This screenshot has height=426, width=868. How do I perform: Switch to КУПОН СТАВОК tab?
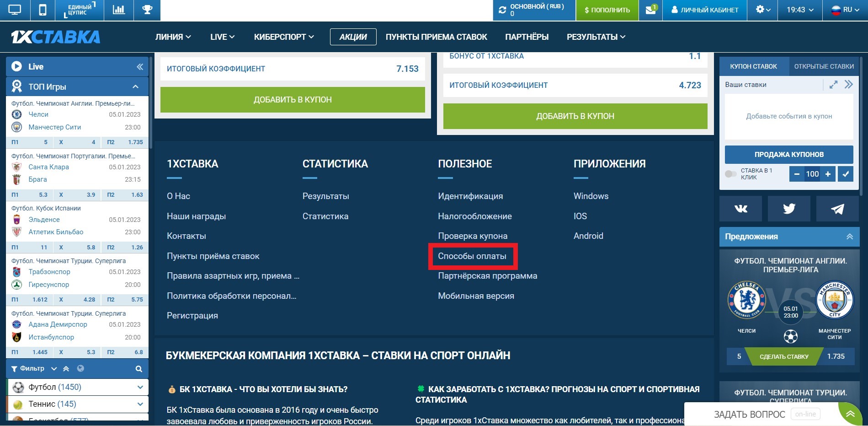(753, 66)
